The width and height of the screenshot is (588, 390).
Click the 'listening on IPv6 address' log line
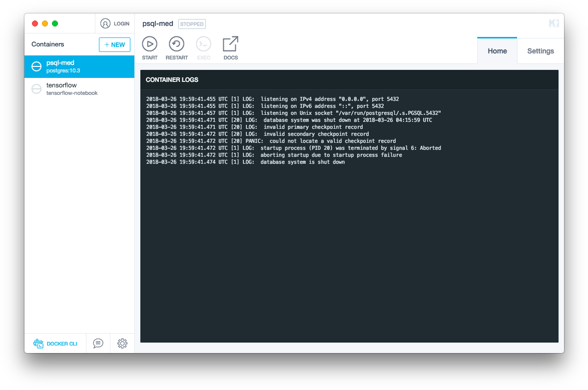[x=265, y=106]
